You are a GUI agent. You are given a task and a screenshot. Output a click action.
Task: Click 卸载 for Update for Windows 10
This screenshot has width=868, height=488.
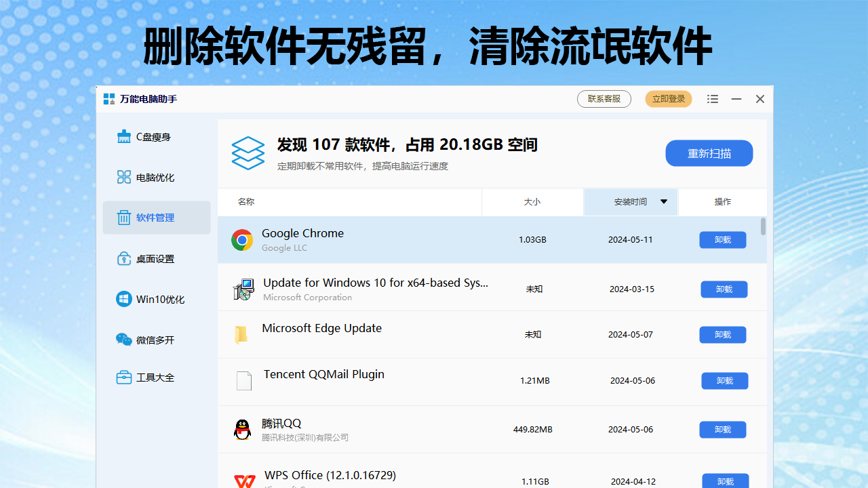724,289
